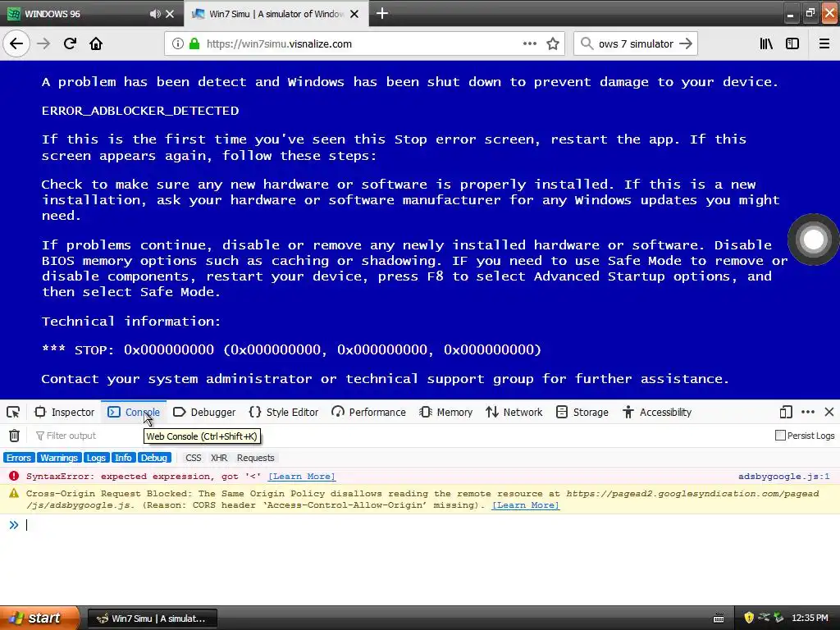Enable the XHR filter

(x=219, y=458)
